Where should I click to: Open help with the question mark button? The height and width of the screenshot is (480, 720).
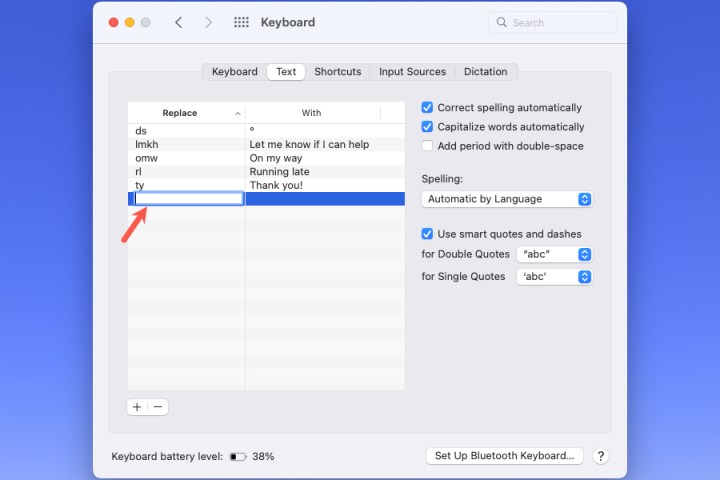coord(600,456)
